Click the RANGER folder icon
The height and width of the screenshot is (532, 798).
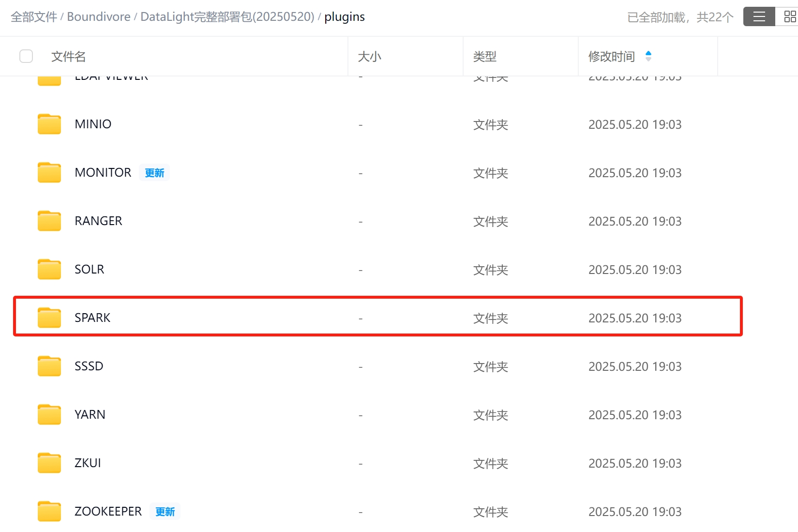tap(49, 221)
